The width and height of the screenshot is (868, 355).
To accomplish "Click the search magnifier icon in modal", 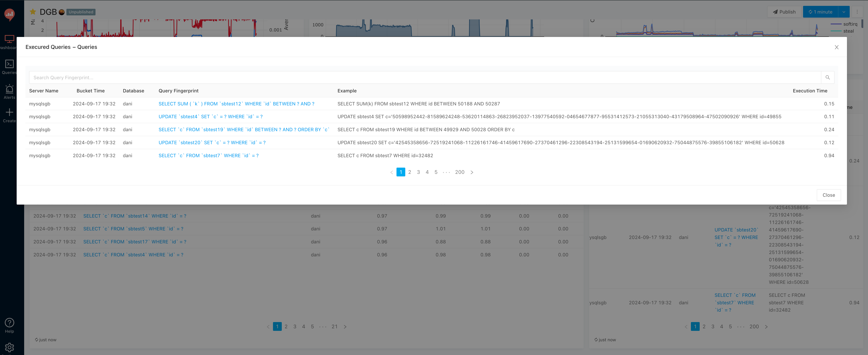I will point(827,78).
